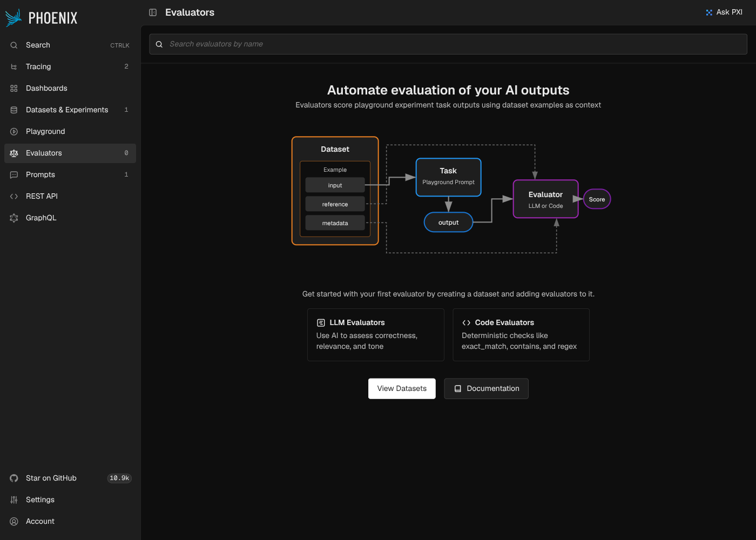The image size is (756, 540).
Task: Click the Evaluator LLM or Code diagram box
Action: pos(545,199)
